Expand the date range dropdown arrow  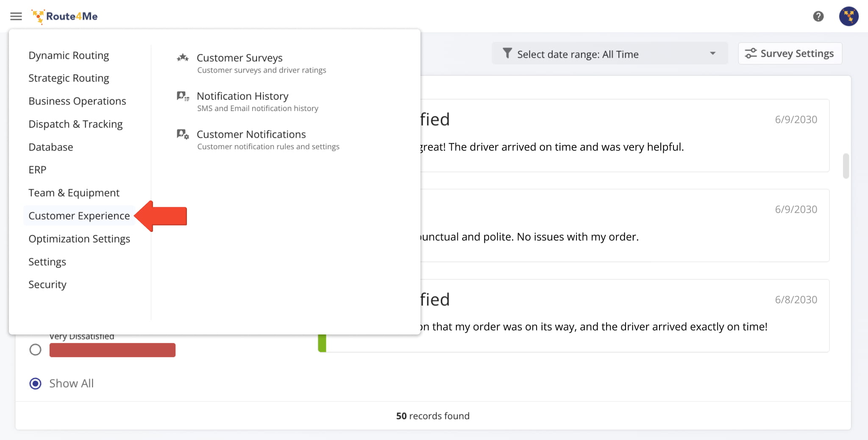[712, 53]
